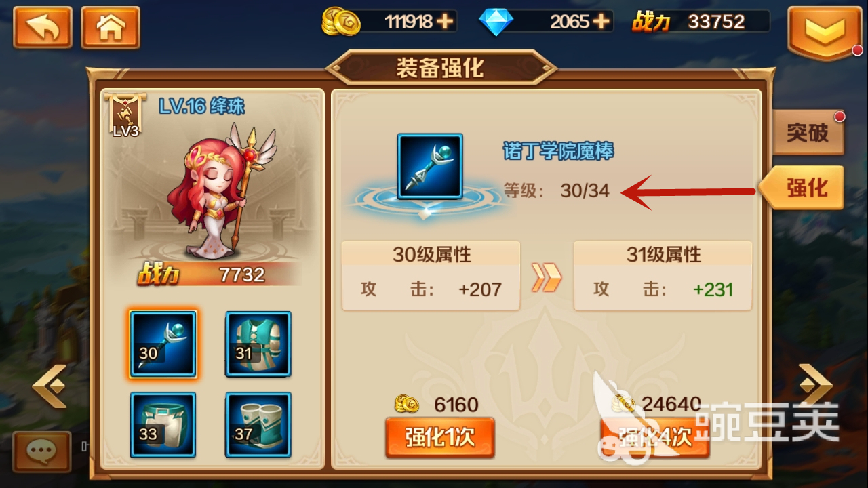Image resolution: width=868 pixels, height=488 pixels.
Task: Switch to the previous hero with the left arrow
Action: tap(50, 386)
